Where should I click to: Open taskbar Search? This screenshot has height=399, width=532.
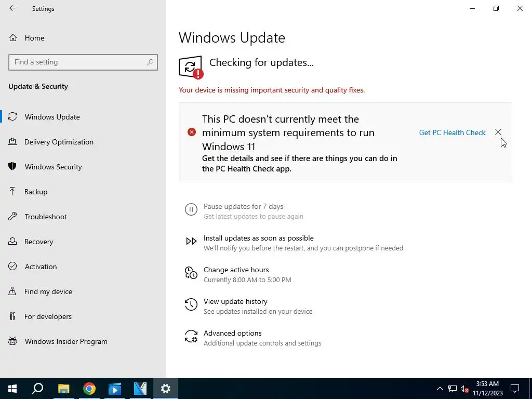37,389
